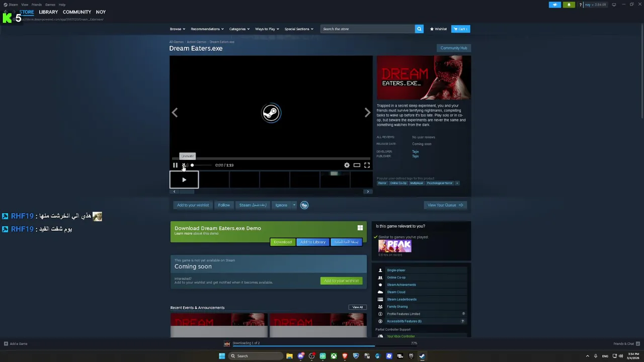The image size is (644, 362).
Task: Click View All announcements
Action: 357,307
